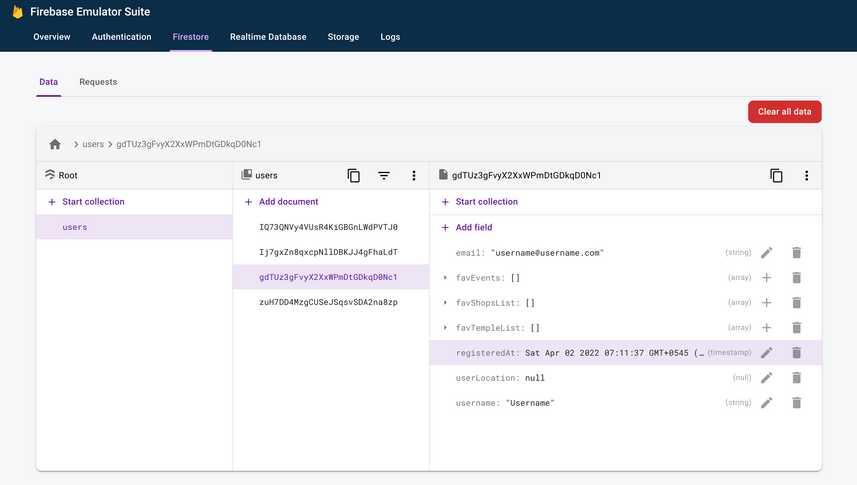The width and height of the screenshot is (857, 485).
Task: Click the home icon in breadcrumb
Action: tap(55, 144)
